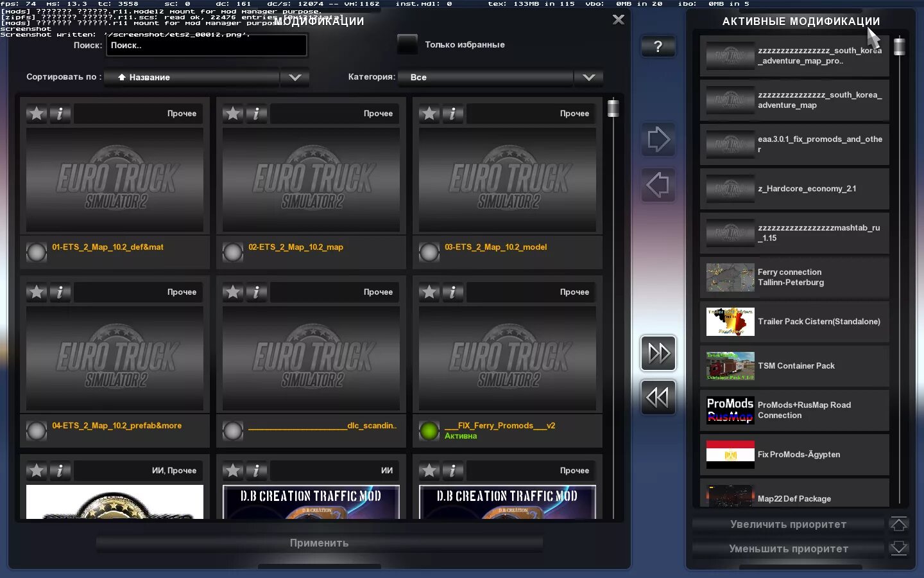
Task: Open the Категория dropdown arrow
Action: click(x=589, y=77)
